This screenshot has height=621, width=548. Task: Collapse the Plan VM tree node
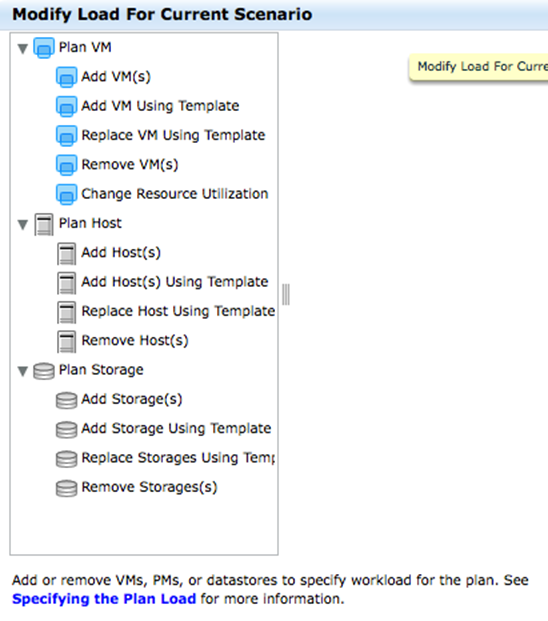pyautogui.click(x=23, y=49)
